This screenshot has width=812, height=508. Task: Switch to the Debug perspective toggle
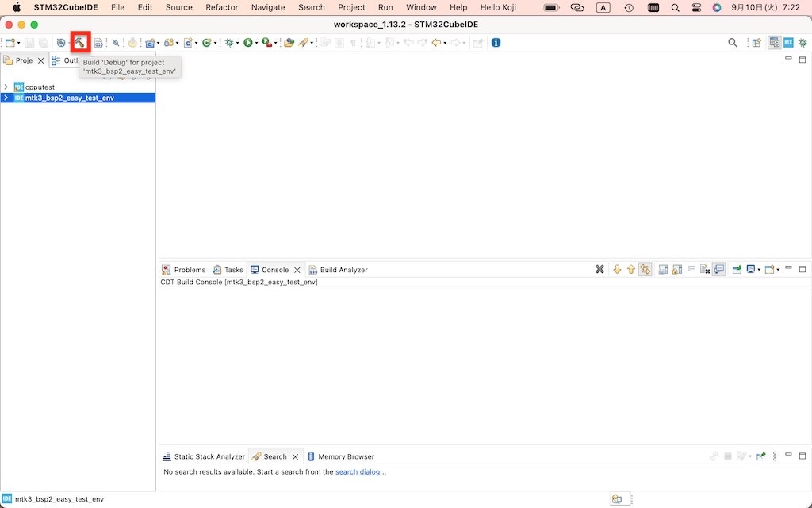click(x=802, y=43)
